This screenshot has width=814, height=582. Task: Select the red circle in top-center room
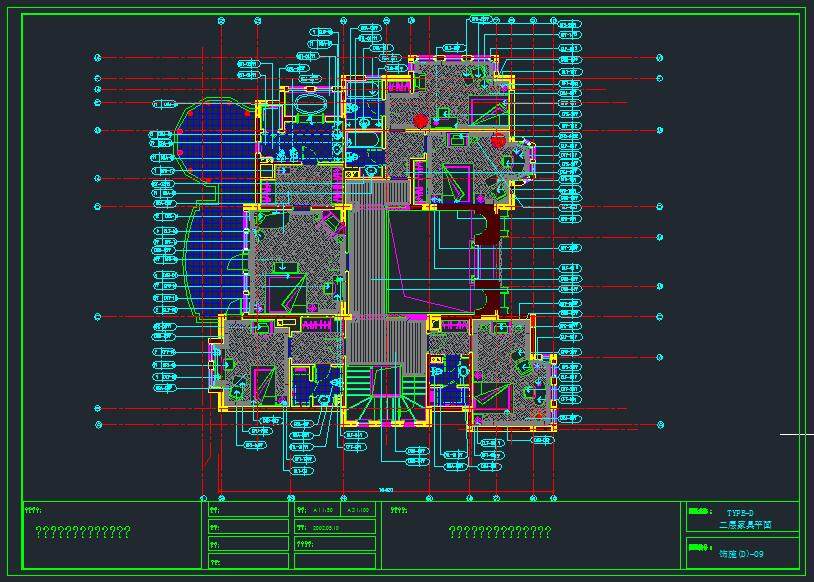click(x=421, y=121)
